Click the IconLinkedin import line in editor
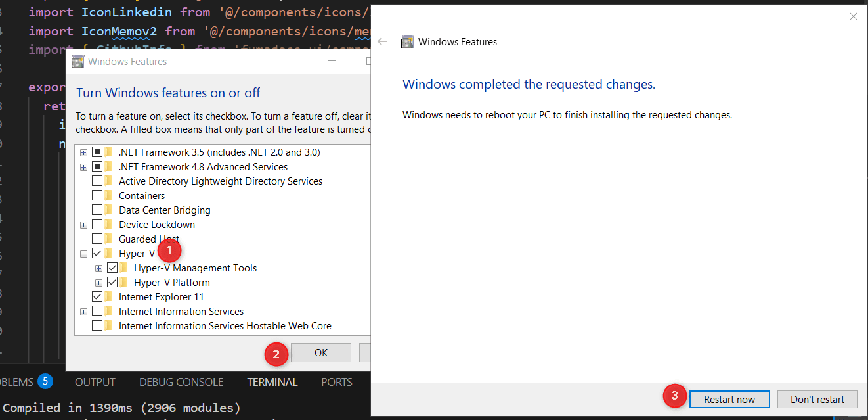The height and width of the screenshot is (420, 868). click(200, 12)
